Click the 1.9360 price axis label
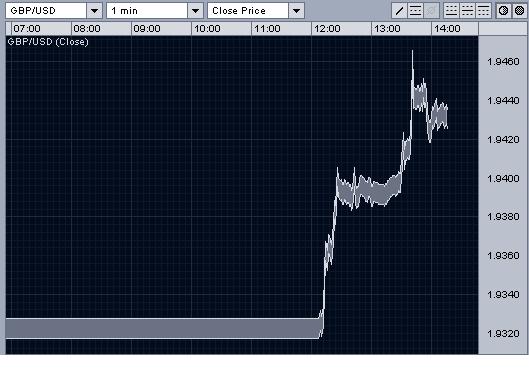The height and width of the screenshot is (384, 529). (x=503, y=255)
